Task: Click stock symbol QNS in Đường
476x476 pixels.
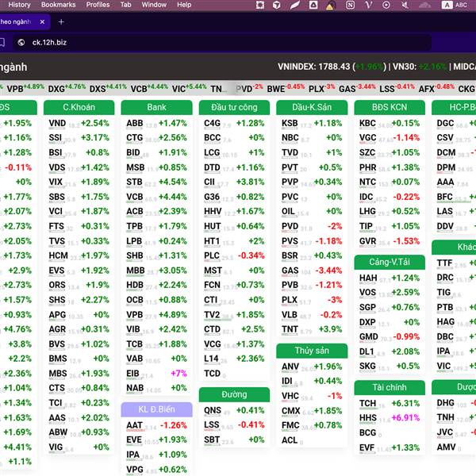Action: pyautogui.click(x=213, y=410)
